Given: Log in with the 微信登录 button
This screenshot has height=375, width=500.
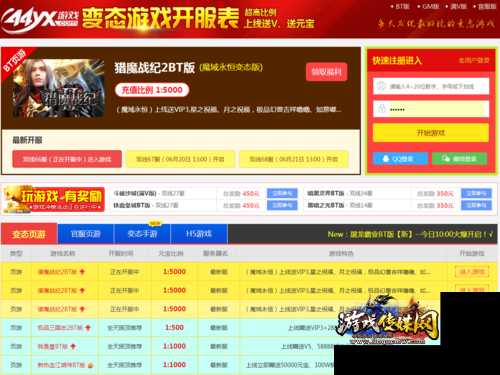Looking at the screenshot, I should (460, 159).
